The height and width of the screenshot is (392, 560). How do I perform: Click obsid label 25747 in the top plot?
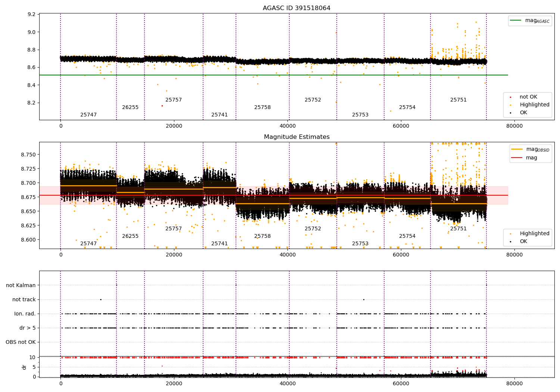click(88, 115)
